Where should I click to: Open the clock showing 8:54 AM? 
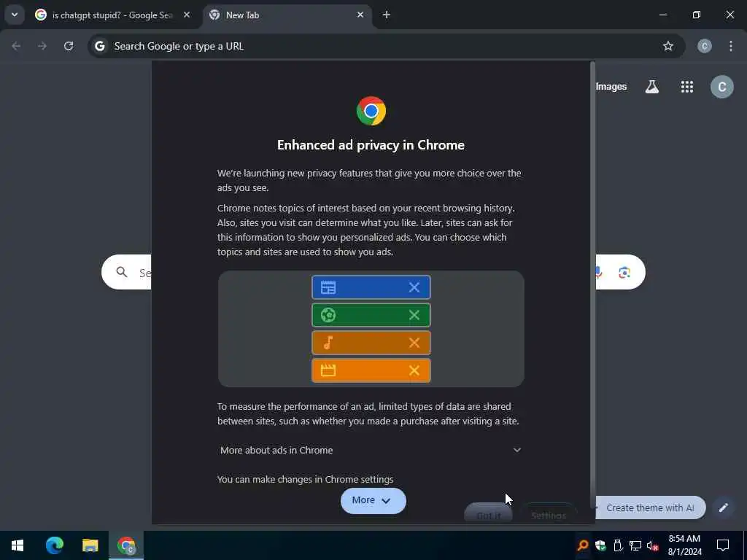pos(684,545)
